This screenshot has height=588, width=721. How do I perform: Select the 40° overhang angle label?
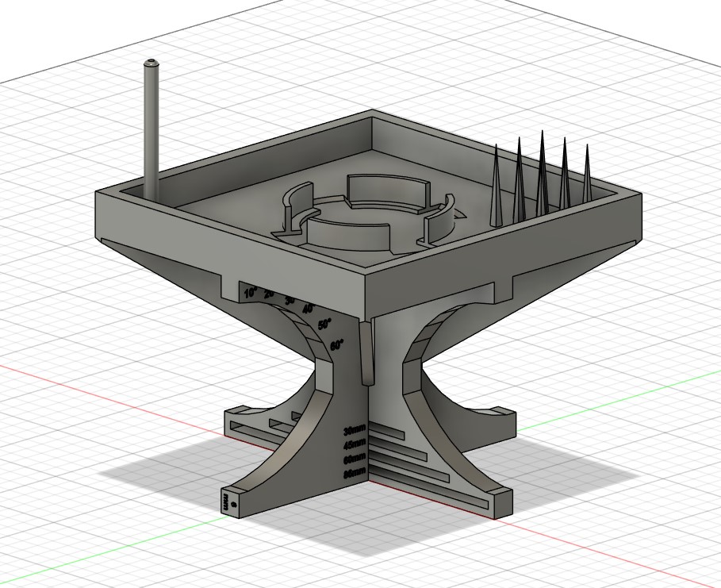pyautogui.click(x=309, y=309)
